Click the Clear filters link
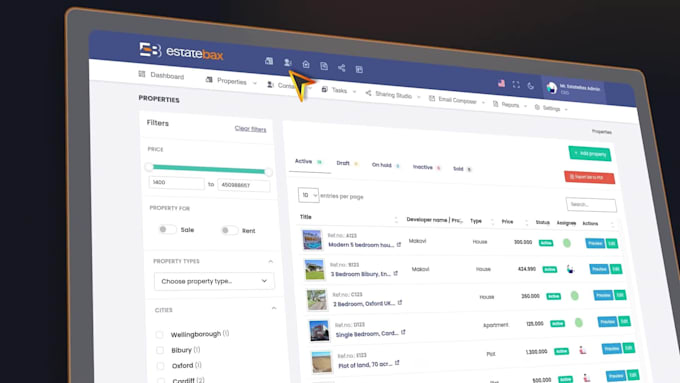The height and width of the screenshot is (383, 680). (250, 128)
